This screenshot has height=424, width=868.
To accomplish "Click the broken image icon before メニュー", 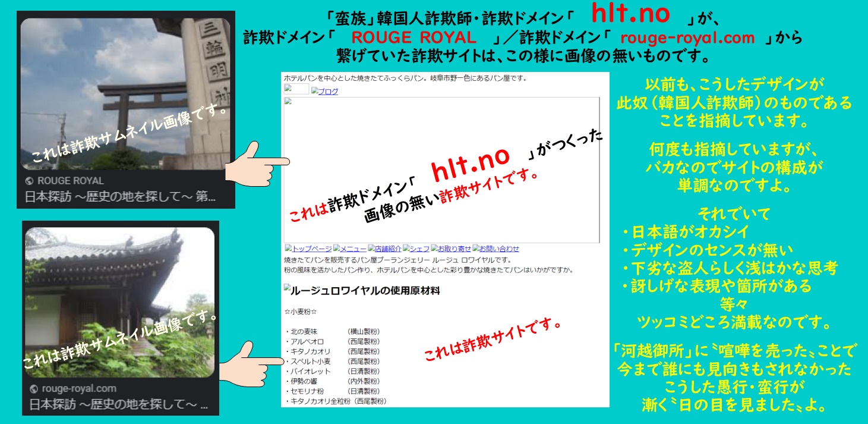I will [336, 249].
